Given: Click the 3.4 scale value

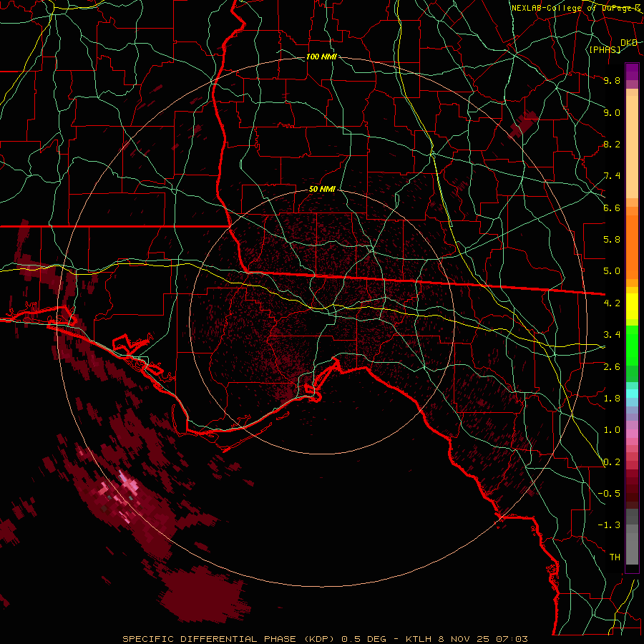Looking at the screenshot, I should [x=612, y=335].
